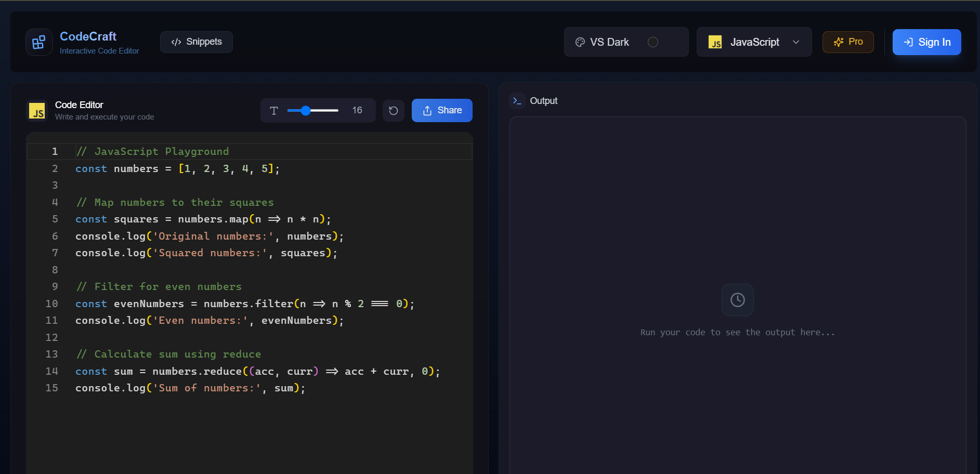This screenshot has height=474, width=980.
Task: Click the sparkle icon on Pro button
Action: pyautogui.click(x=838, y=42)
